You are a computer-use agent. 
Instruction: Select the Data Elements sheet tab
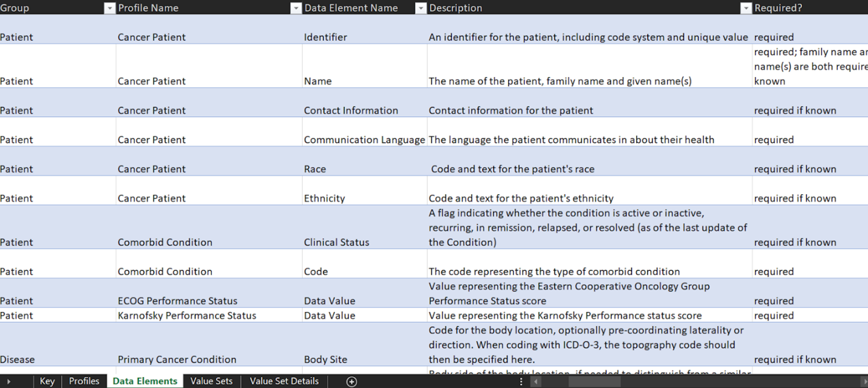pyautogui.click(x=145, y=381)
